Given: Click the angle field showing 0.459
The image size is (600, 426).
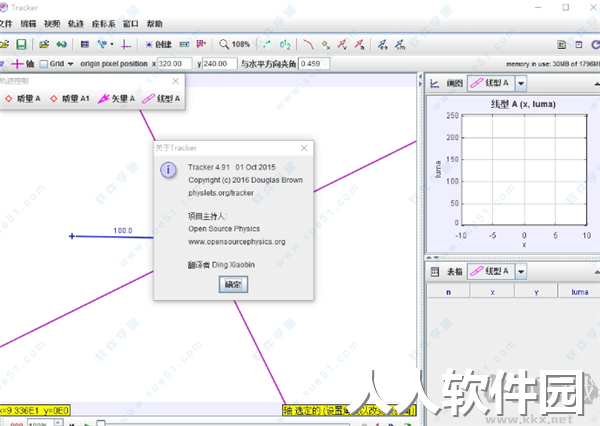Looking at the screenshot, I should tap(314, 64).
